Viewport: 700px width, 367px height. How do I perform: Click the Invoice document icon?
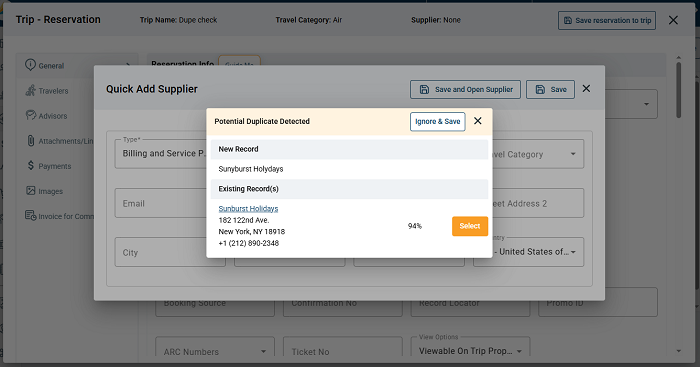[30, 216]
